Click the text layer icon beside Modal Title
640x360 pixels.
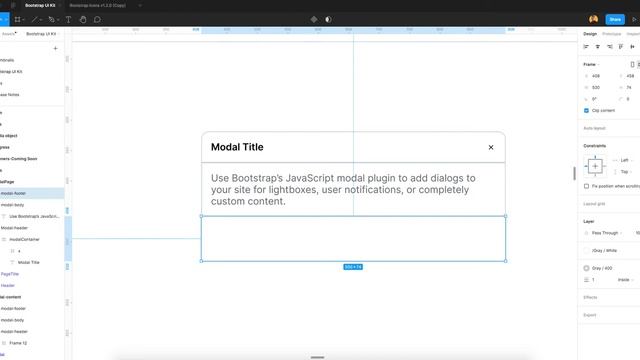(12, 262)
